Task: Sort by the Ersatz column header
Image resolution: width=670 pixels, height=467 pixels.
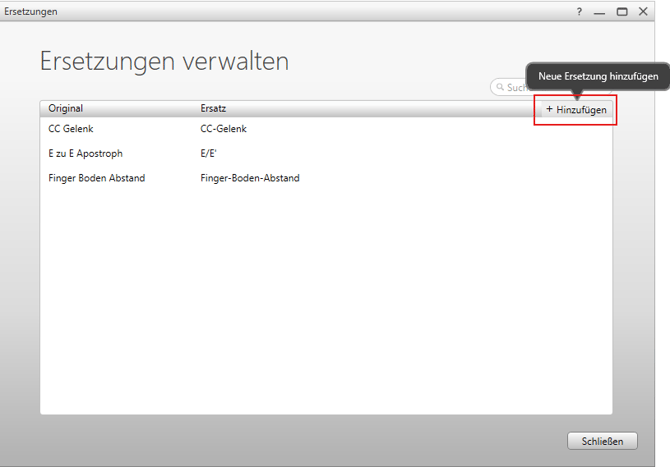Action: tap(213, 108)
